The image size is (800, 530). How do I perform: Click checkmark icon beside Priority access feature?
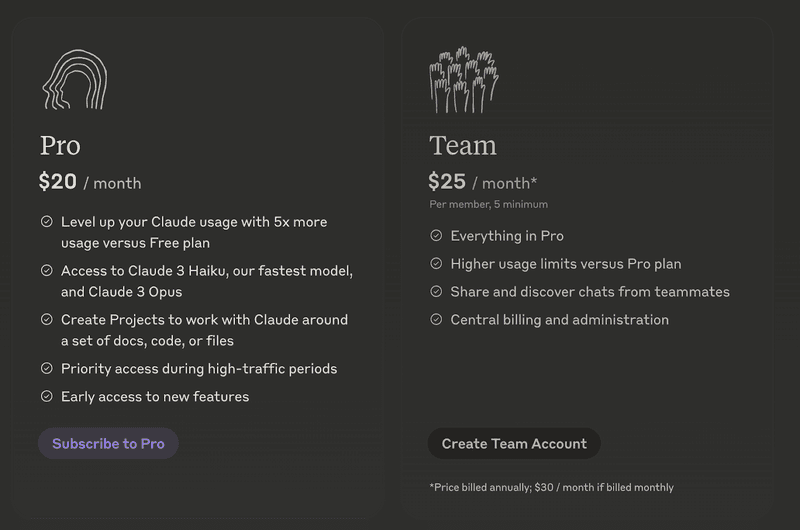click(47, 369)
